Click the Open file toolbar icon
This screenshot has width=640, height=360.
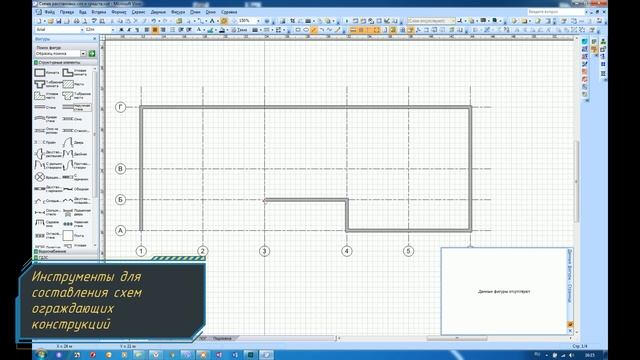(x=51, y=21)
